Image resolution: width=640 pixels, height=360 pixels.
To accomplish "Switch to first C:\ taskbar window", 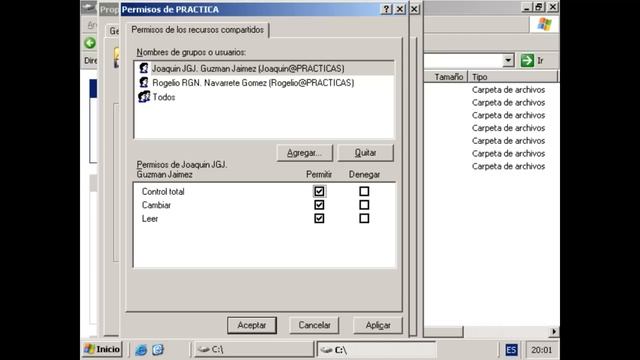I will (x=253, y=350).
